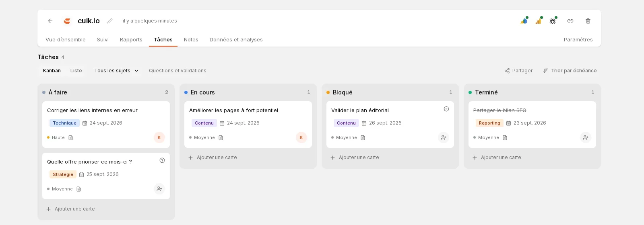This screenshot has height=225, width=644.
Task: Open the Données et analyses tab
Action: tap(236, 39)
